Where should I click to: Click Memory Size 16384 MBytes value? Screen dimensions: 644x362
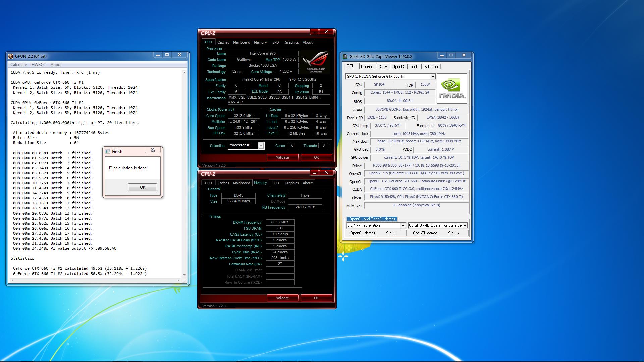238,201
